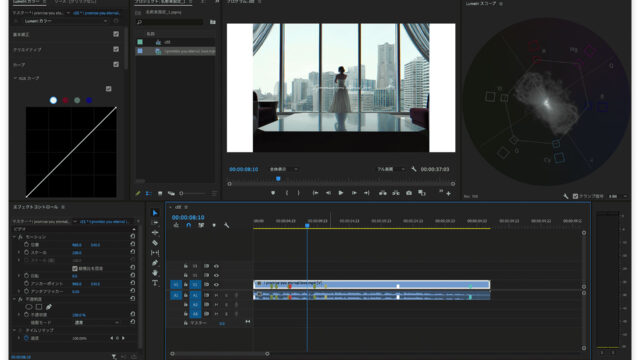This screenshot has width=640, height=360.
Task: Open button editor plus icon
Action: (448, 193)
